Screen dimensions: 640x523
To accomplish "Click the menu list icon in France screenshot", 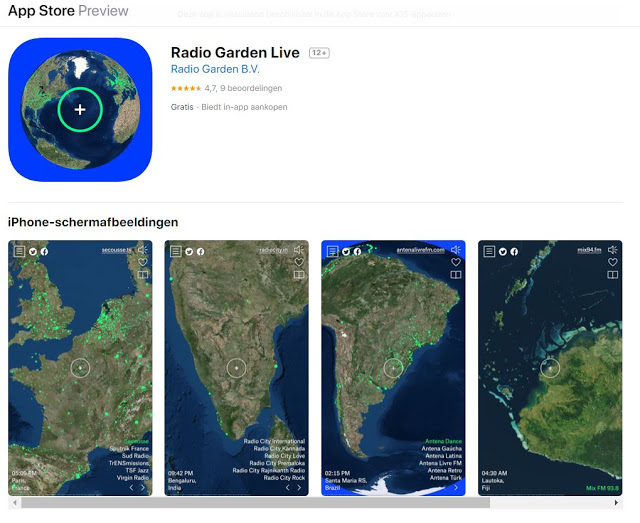I will coord(19,251).
